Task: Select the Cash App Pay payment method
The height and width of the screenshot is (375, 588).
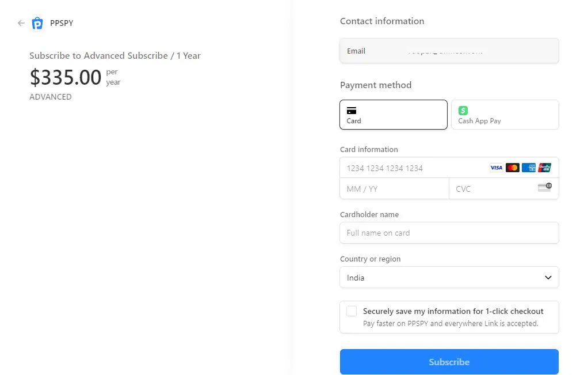Action: pyautogui.click(x=505, y=115)
